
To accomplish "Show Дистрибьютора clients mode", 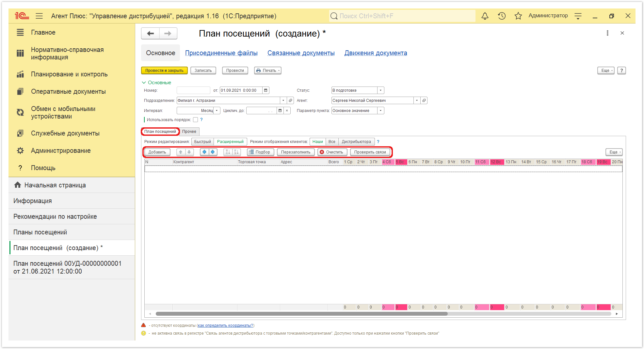I will (x=356, y=142).
